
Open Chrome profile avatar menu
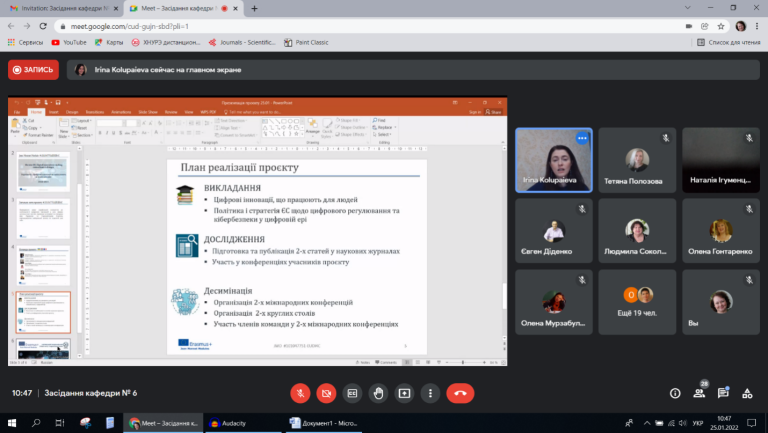point(741,26)
